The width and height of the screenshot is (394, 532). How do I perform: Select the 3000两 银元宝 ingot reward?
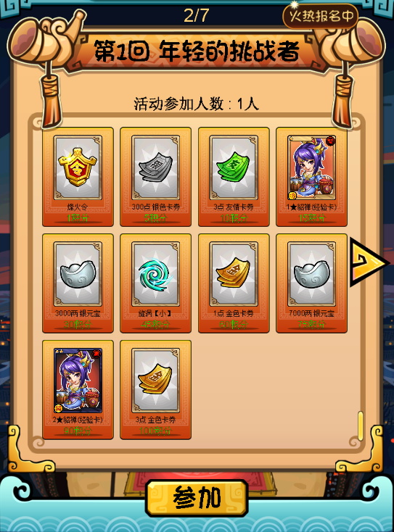(78, 283)
